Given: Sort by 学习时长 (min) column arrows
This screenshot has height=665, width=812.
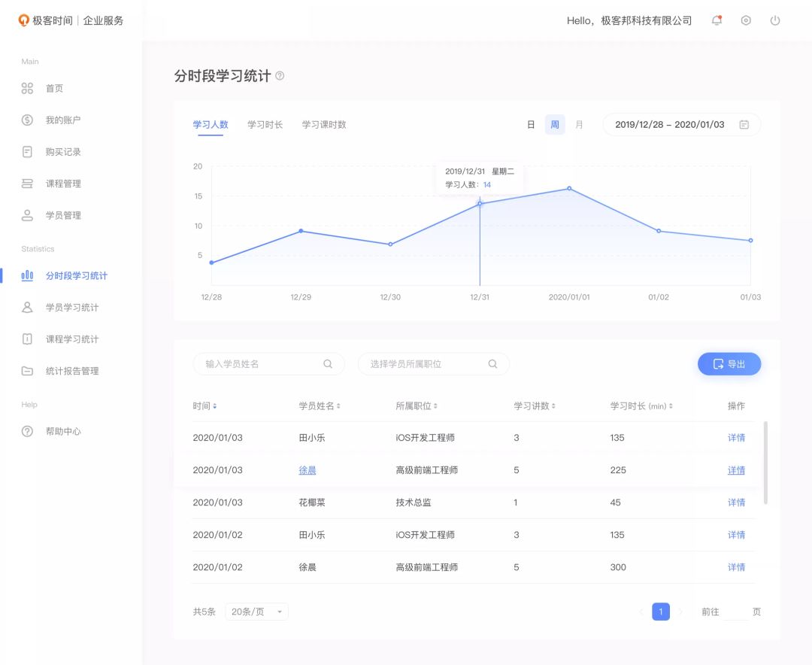Looking at the screenshot, I should pyautogui.click(x=671, y=406).
